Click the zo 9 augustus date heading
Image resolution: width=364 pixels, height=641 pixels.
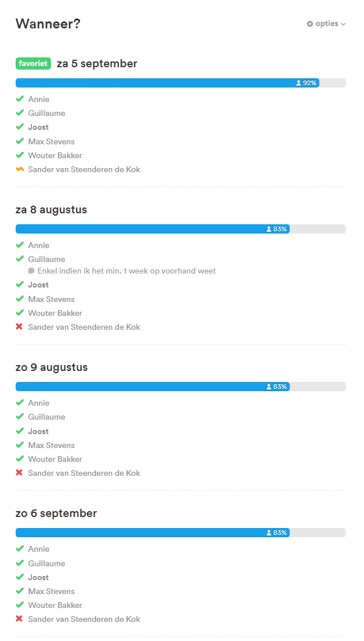(52, 367)
